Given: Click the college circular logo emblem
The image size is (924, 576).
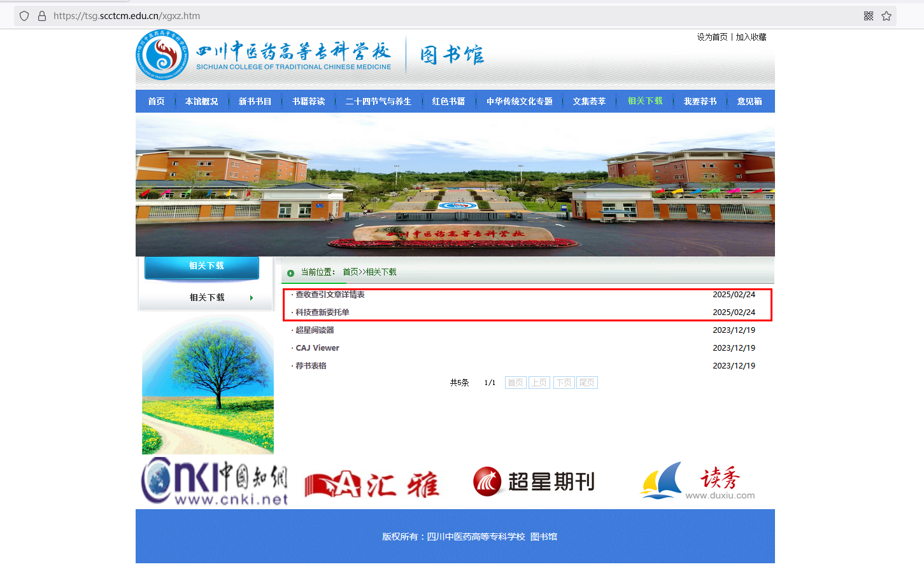Looking at the screenshot, I should tap(162, 55).
